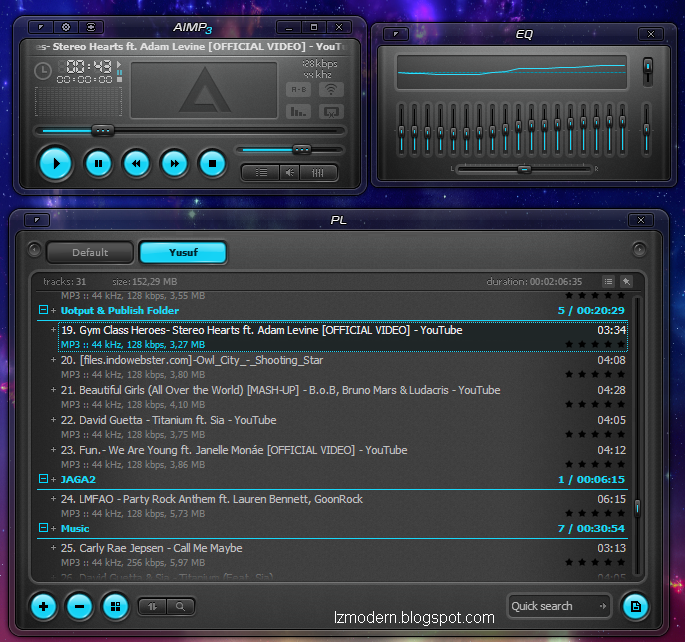Mute sound with the speaker icon

(290, 173)
